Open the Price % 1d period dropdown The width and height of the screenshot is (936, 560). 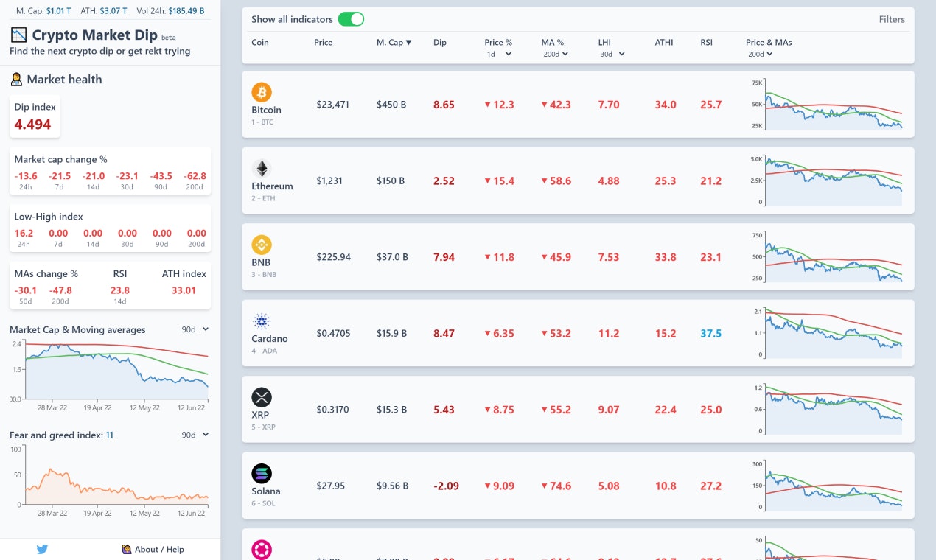(498, 54)
